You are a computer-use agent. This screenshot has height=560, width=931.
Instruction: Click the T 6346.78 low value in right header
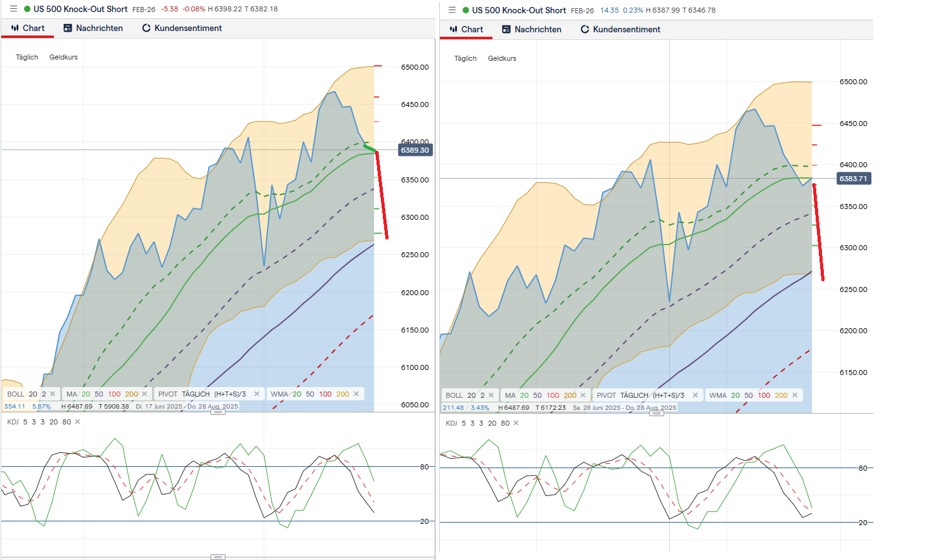(699, 10)
